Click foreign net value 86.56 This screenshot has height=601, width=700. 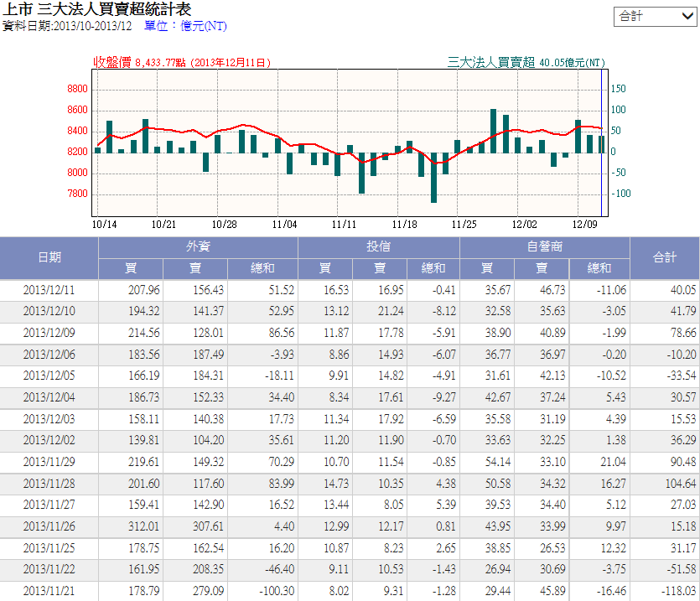(281, 333)
